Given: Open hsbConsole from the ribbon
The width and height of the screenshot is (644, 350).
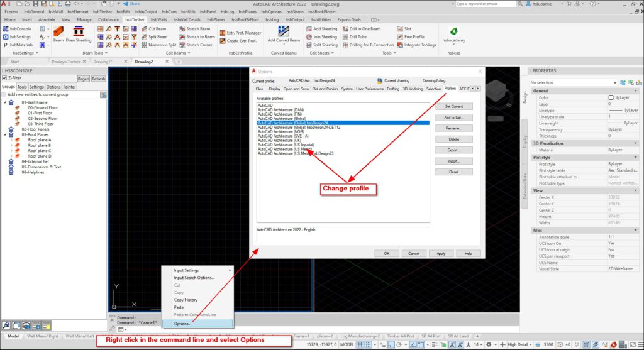Looking at the screenshot, I should pos(17,29).
